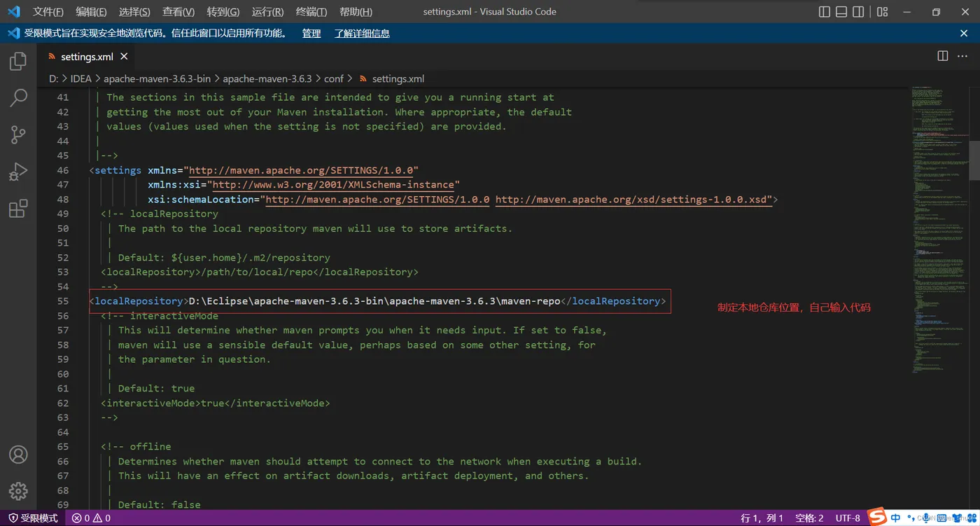Open the 运行(R) menu
The width and height of the screenshot is (980, 526).
pyautogui.click(x=267, y=12)
